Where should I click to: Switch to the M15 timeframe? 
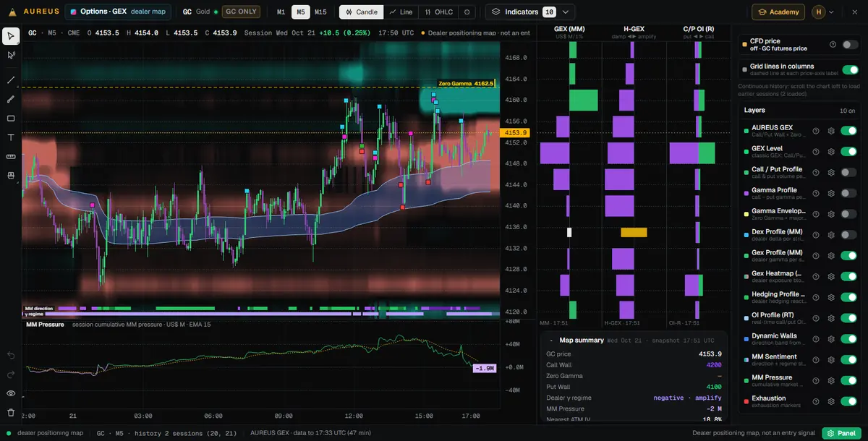point(320,12)
